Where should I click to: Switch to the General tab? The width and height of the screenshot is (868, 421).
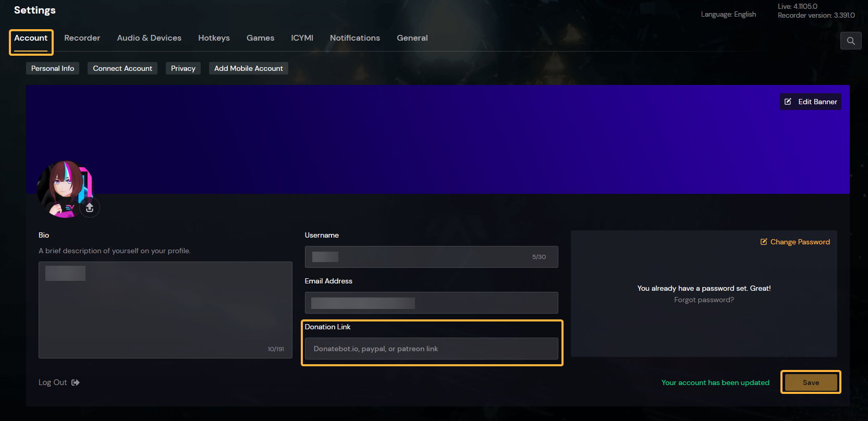(412, 38)
